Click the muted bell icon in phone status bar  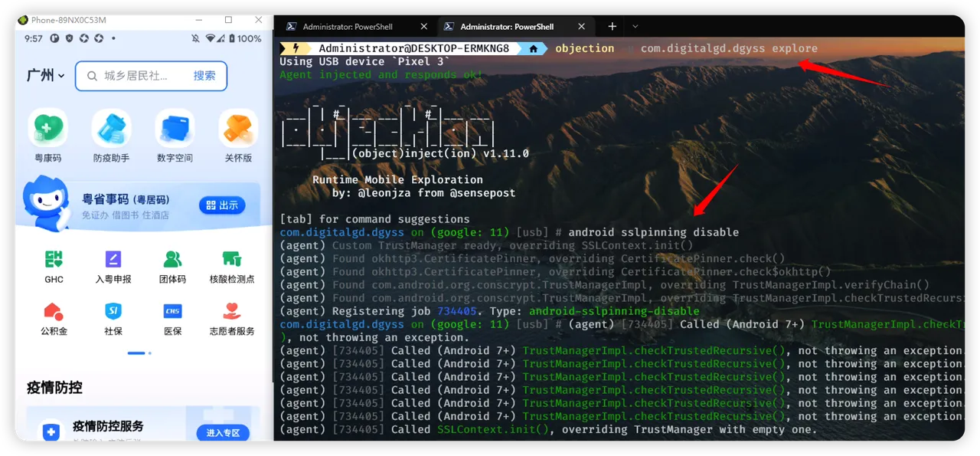coord(196,38)
